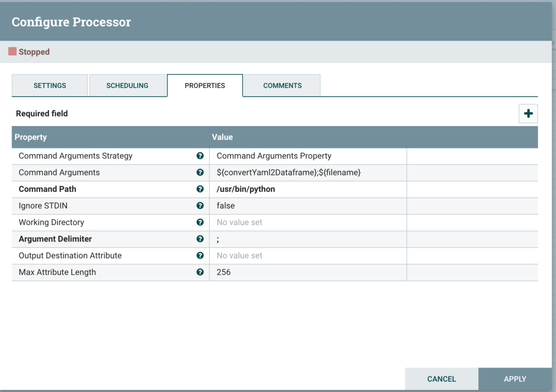Open the Scheduling tab
This screenshot has width=556, height=392.
coord(127,86)
